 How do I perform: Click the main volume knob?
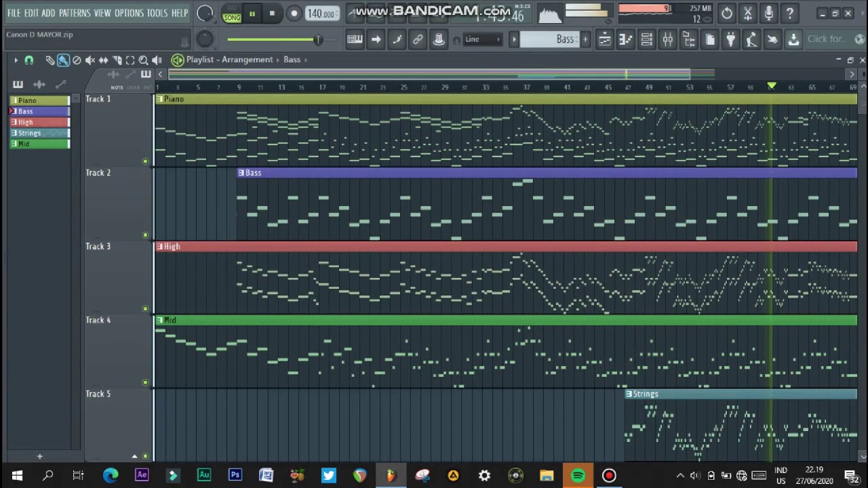pyautogui.click(x=204, y=13)
